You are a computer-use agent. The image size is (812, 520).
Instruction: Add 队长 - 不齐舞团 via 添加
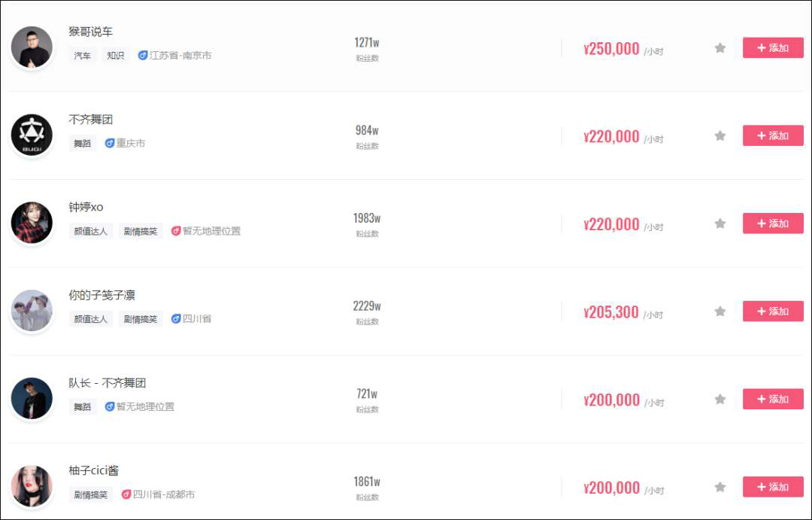coord(773,400)
